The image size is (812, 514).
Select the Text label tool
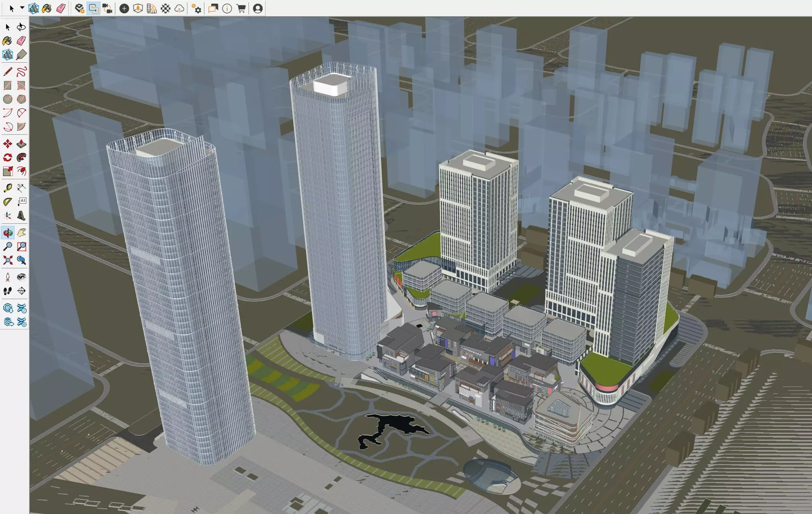[21, 202]
